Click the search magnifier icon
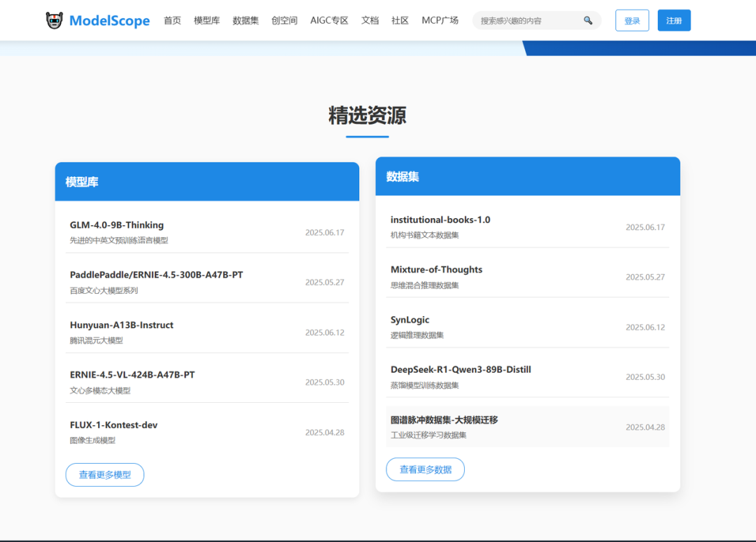 pyautogui.click(x=588, y=20)
